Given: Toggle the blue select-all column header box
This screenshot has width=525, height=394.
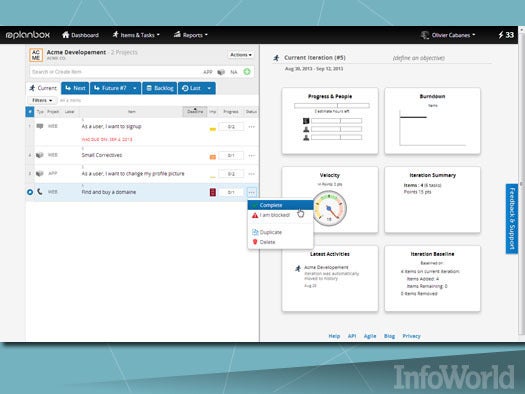Looking at the screenshot, I should coord(30,111).
